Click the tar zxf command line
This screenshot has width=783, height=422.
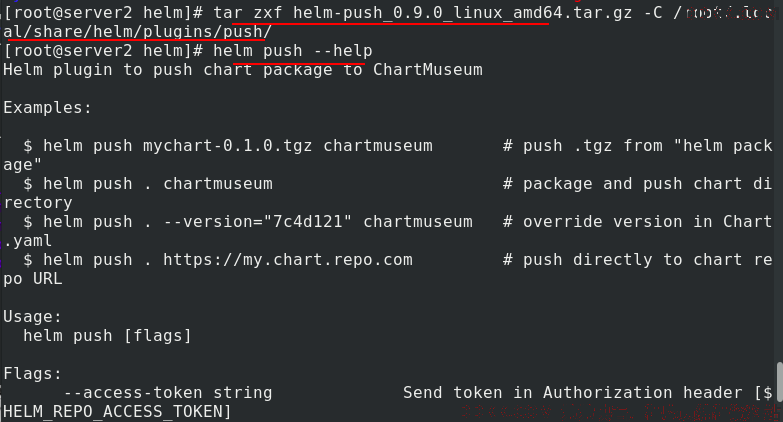pos(388,22)
